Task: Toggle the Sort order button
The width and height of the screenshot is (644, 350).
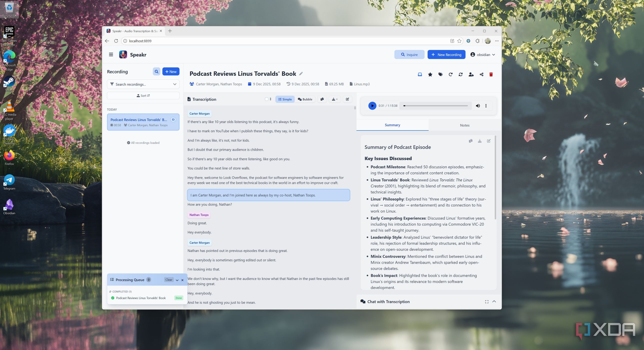Action: tap(143, 95)
